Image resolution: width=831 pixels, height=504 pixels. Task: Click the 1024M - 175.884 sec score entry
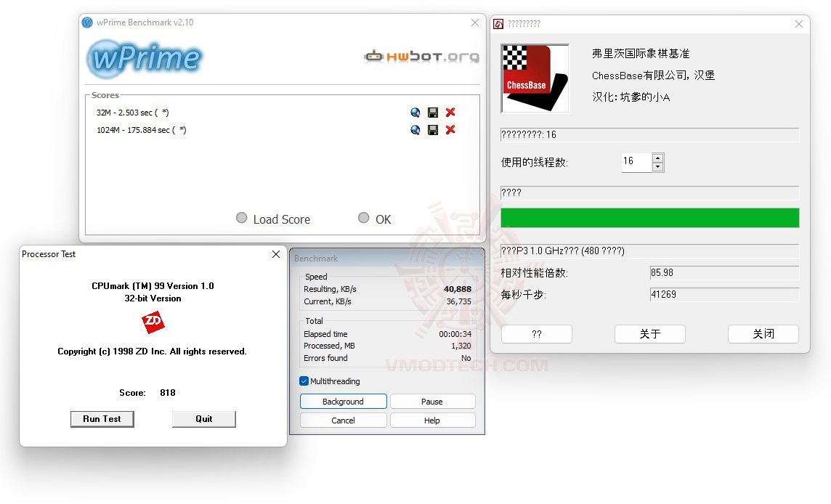142,130
